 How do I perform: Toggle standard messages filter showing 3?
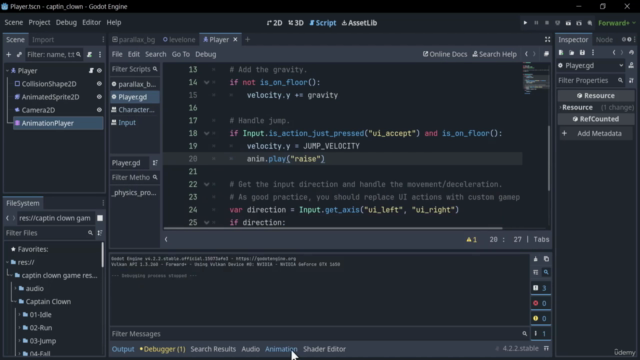(540, 288)
